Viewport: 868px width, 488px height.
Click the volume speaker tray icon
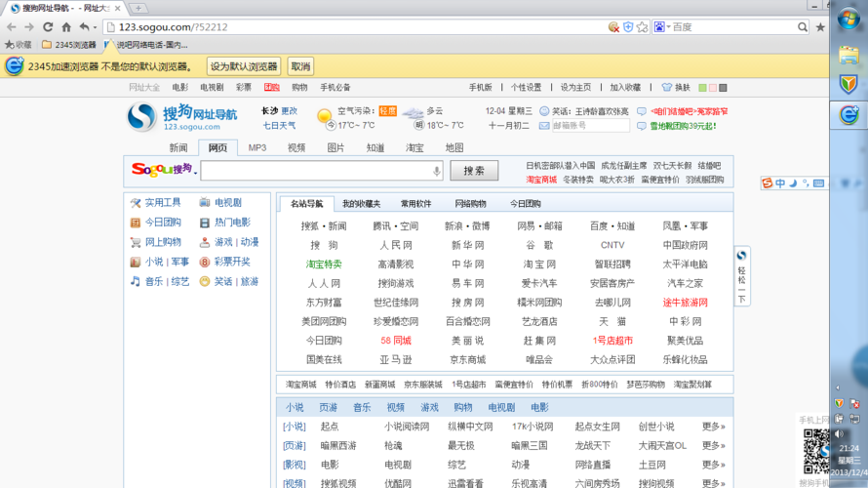point(839,433)
